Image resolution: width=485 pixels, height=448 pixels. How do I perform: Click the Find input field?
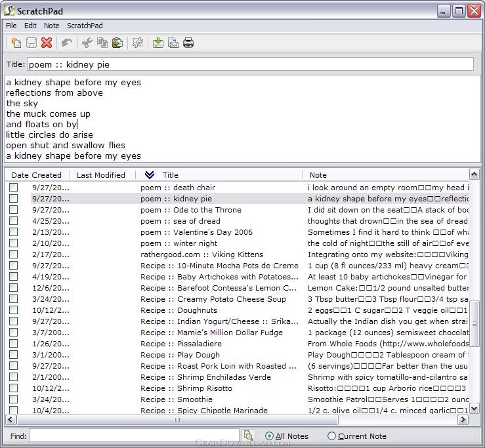coord(135,436)
